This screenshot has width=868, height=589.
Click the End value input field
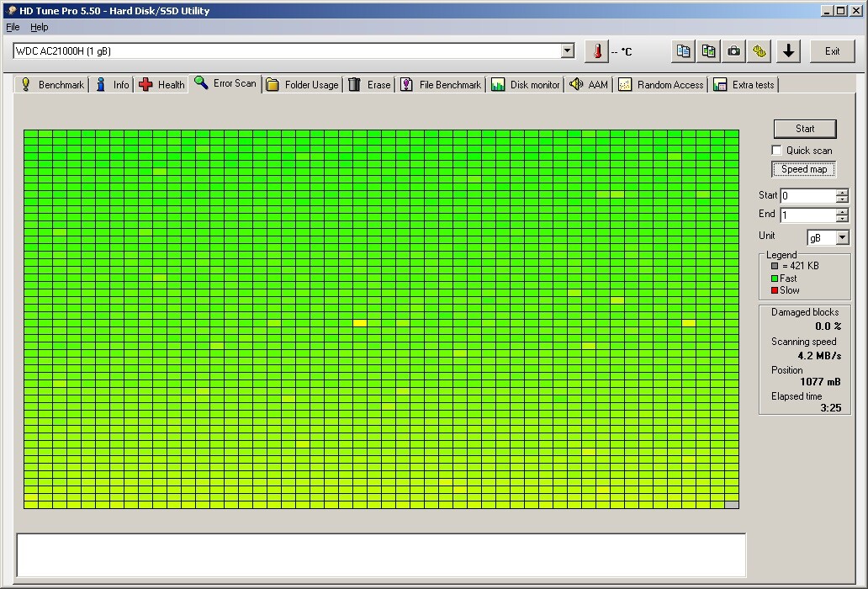(807, 215)
